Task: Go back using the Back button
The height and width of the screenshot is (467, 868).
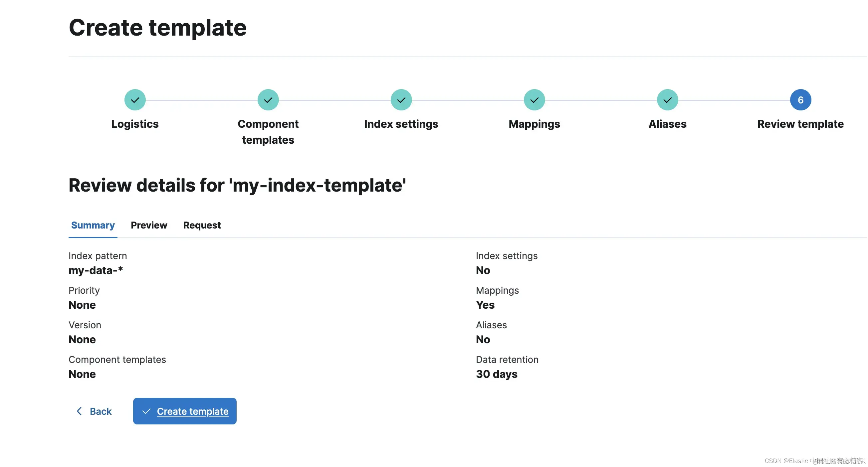Action: point(100,411)
